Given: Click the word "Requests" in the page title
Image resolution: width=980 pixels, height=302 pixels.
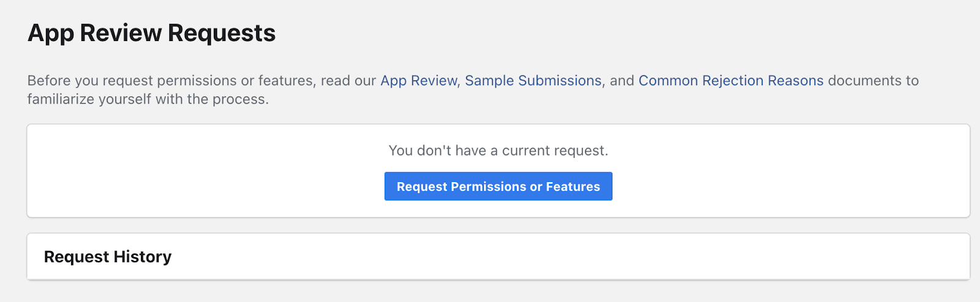Looking at the screenshot, I should (222, 33).
